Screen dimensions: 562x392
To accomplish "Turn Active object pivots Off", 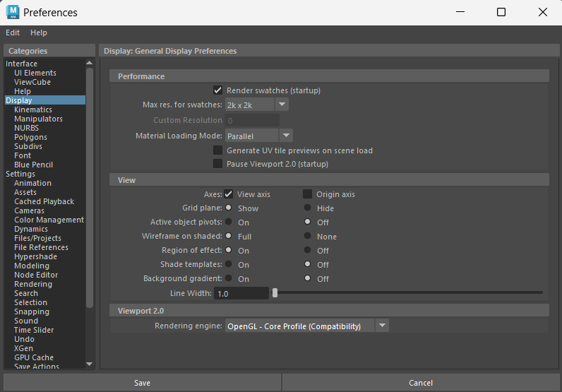I will [x=307, y=222].
